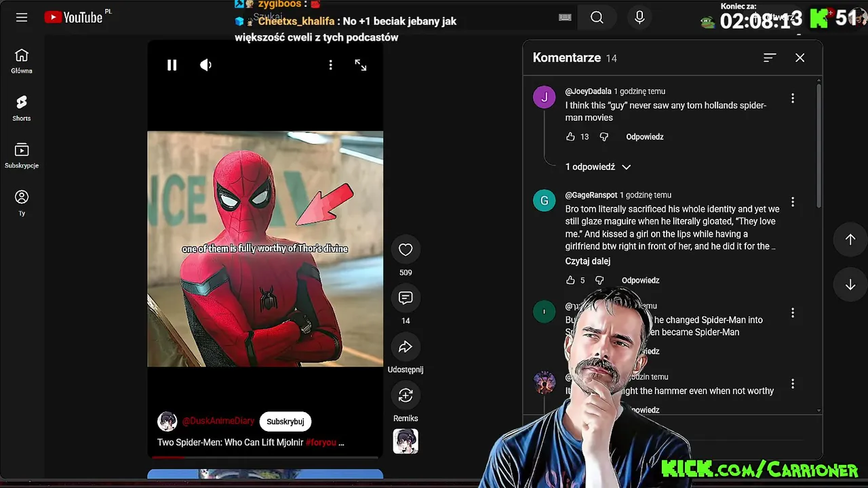Open the Remiks option
This screenshot has height=488, width=868.
click(406, 396)
